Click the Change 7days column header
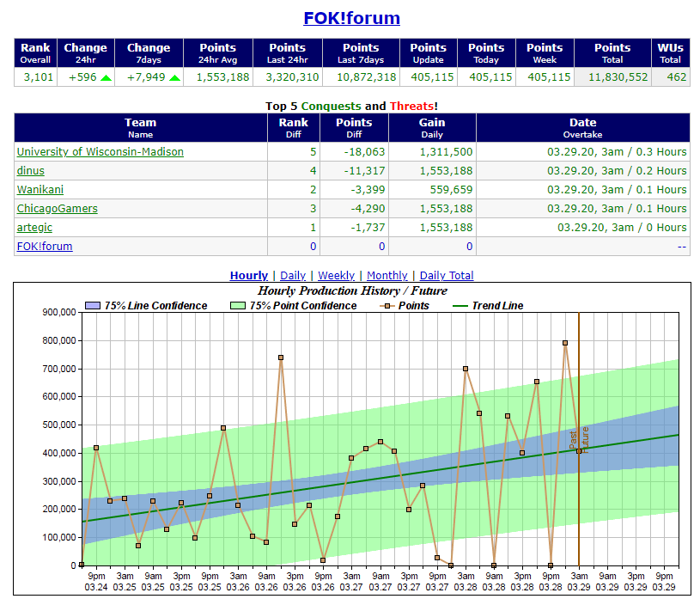This screenshot has height=605, width=700. [x=149, y=53]
